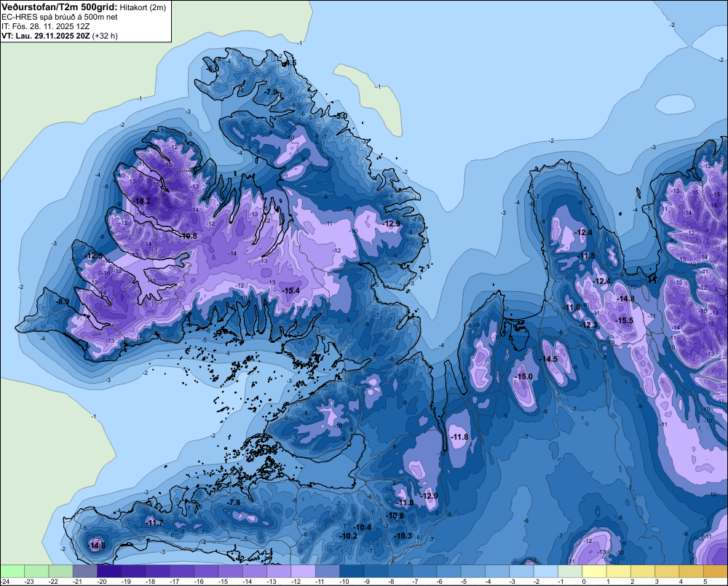Click the -15.4 temperature label
The image size is (728, 586).
[x=291, y=290]
